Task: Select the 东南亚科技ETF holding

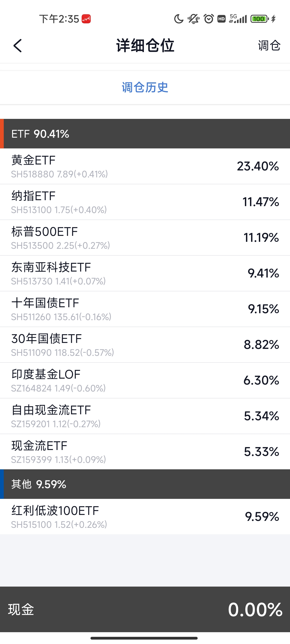Action: 145,273
